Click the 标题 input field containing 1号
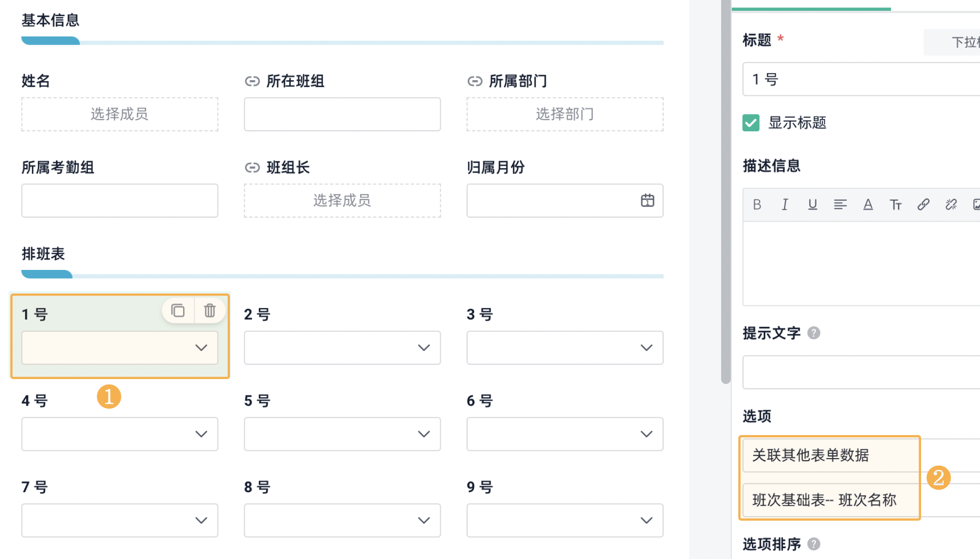The height and width of the screenshot is (559, 980). pyautogui.click(x=860, y=79)
